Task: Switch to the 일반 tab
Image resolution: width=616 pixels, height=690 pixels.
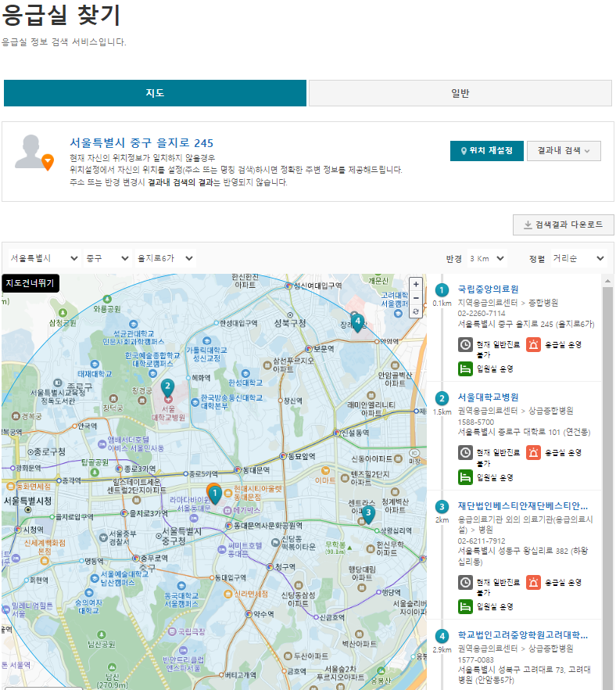Action: 460,93
